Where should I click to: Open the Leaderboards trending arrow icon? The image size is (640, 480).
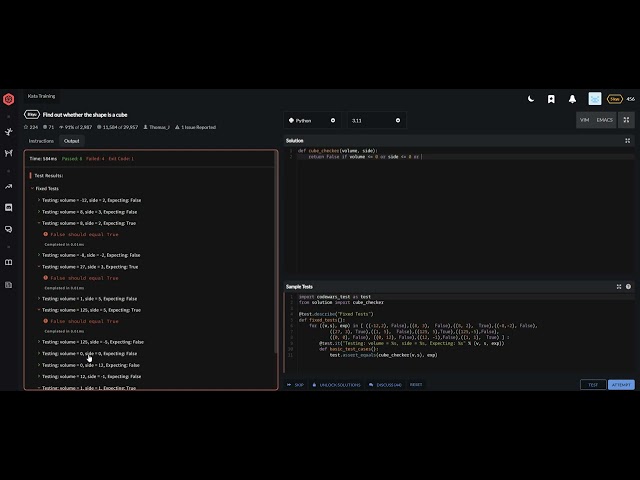[x=9, y=187]
